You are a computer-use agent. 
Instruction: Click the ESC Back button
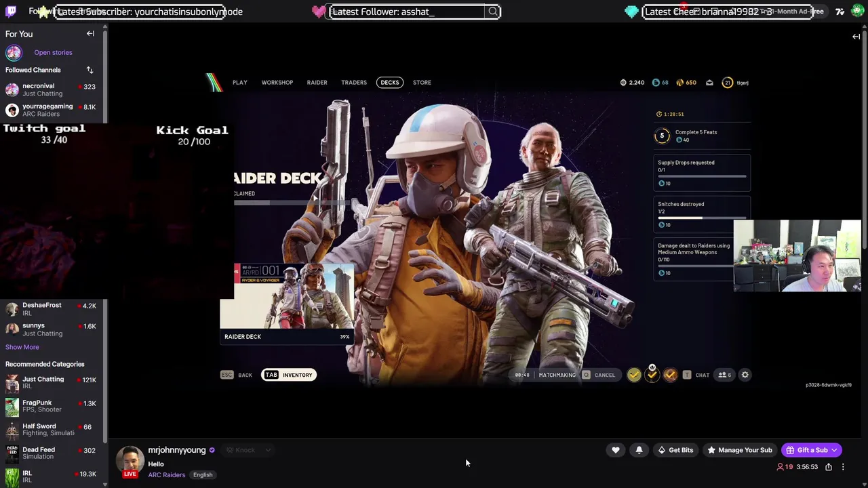point(237,375)
